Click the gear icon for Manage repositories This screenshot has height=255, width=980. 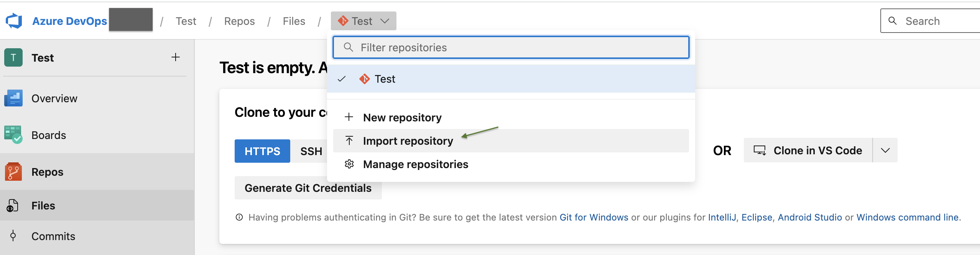pyautogui.click(x=349, y=164)
